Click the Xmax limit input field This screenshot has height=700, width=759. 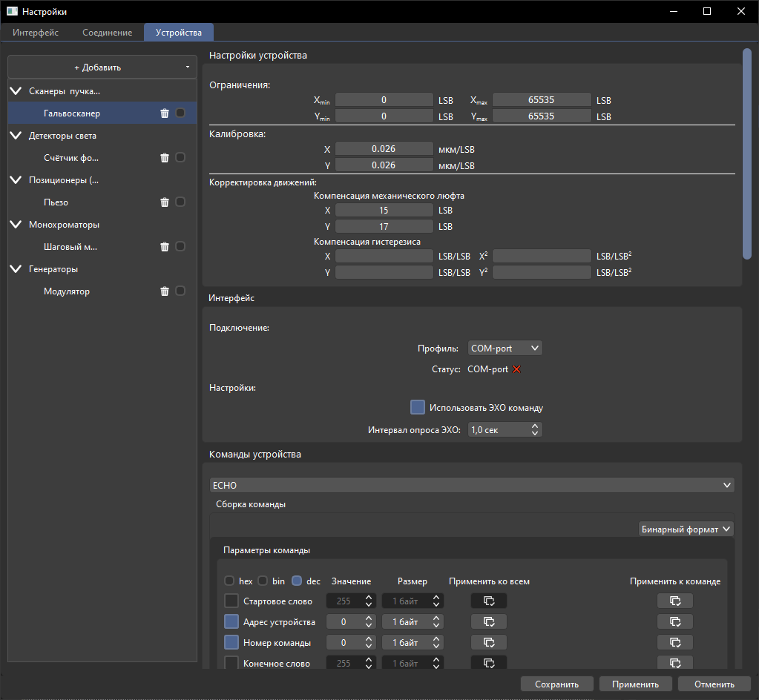click(541, 100)
